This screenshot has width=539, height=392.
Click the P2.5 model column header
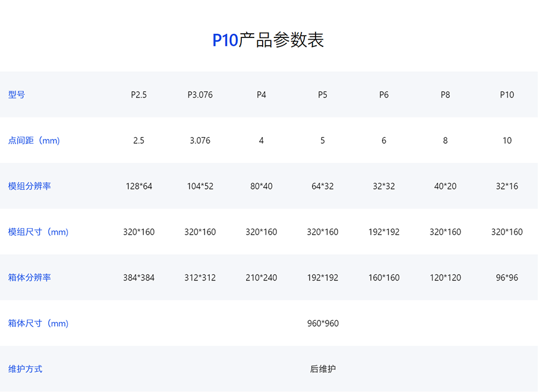[x=139, y=94]
